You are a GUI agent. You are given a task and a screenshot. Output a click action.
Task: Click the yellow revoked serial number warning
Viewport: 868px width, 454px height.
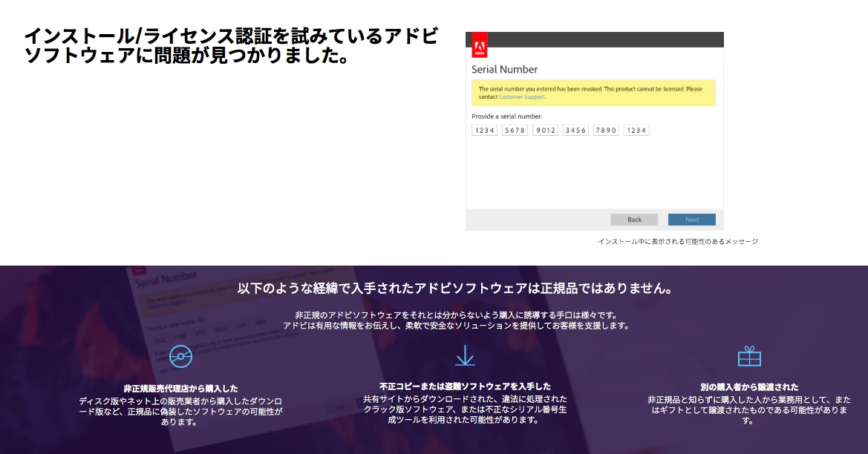tap(593, 93)
